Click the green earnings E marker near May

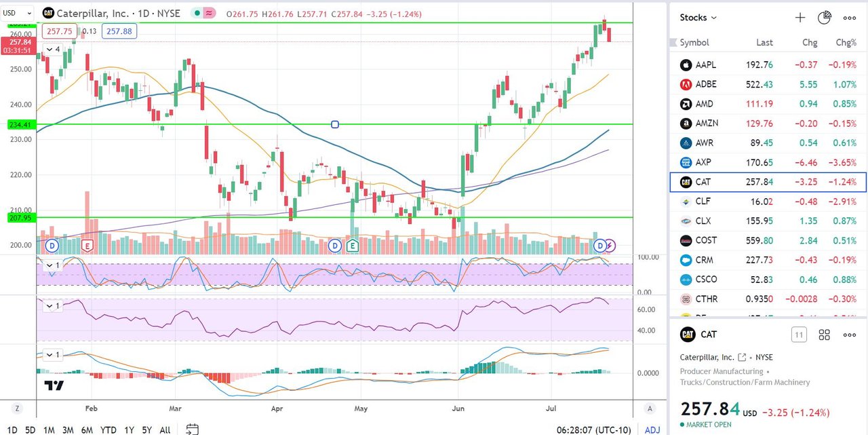(x=353, y=245)
